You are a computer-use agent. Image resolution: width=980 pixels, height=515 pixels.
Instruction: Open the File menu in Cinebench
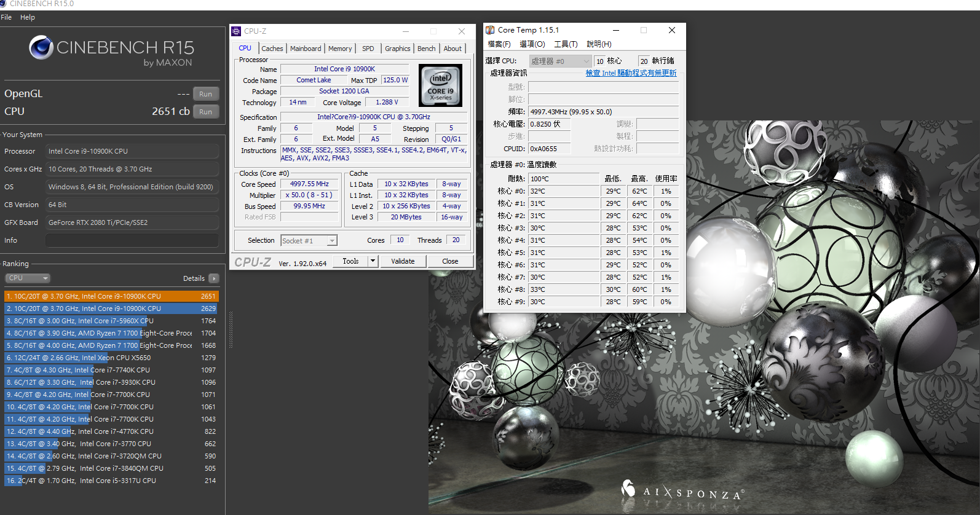pyautogui.click(x=6, y=17)
